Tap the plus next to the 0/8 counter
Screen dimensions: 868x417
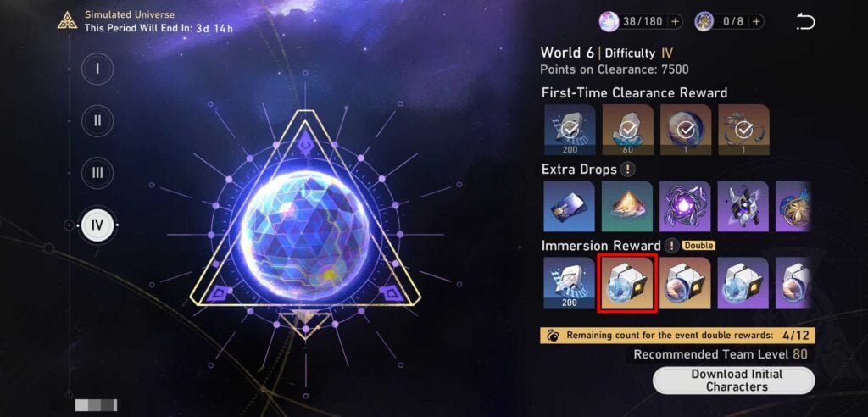coord(756,21)
